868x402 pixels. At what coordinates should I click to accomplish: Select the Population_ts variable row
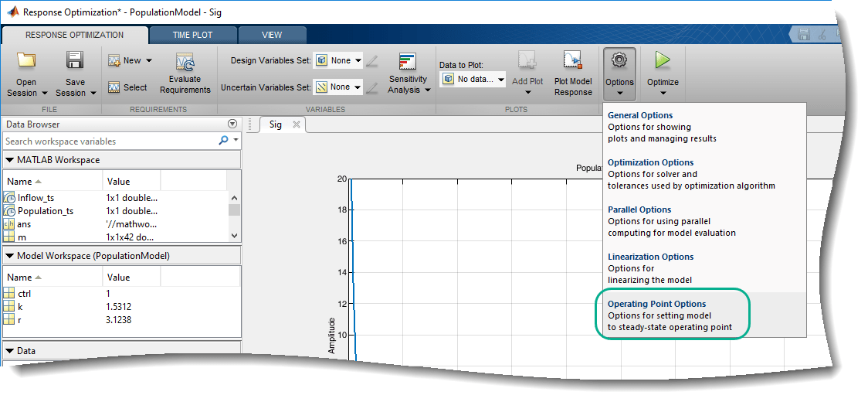point(115,211)
